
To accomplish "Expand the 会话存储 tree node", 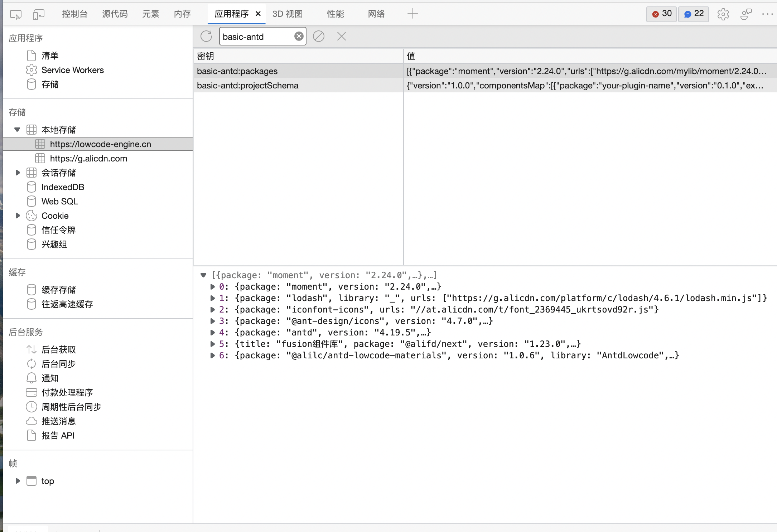I will (x=17, y=173).
